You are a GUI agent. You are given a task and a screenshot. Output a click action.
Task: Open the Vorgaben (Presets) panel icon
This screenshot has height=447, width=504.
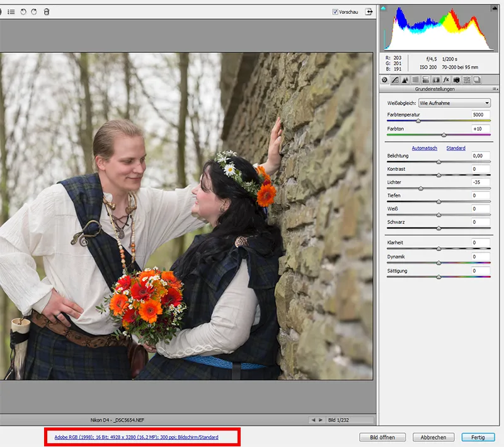pos(467,79)
